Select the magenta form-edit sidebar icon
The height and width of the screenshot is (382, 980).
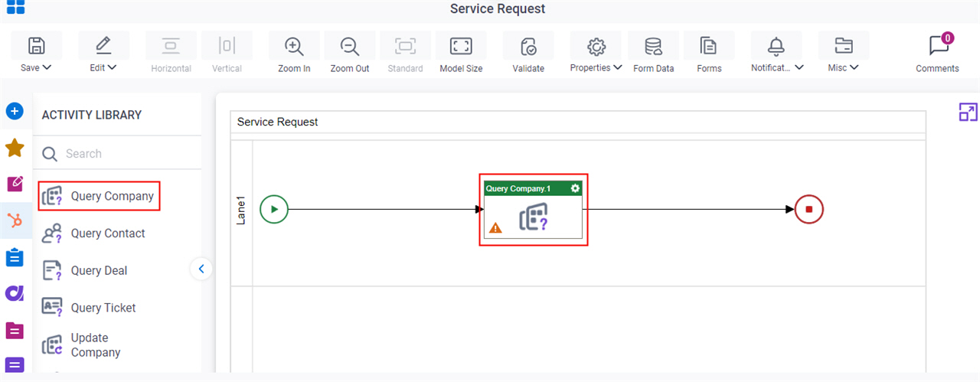15,184
